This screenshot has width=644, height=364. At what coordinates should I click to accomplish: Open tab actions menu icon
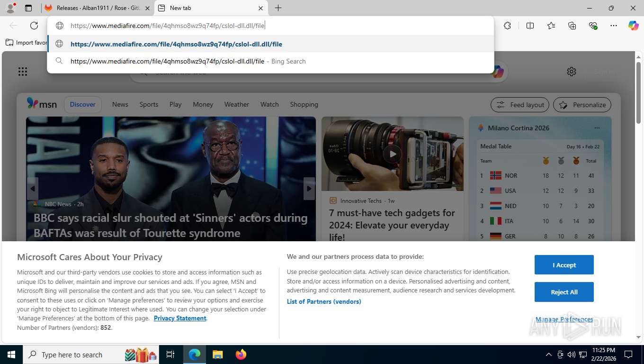[28, 8]
